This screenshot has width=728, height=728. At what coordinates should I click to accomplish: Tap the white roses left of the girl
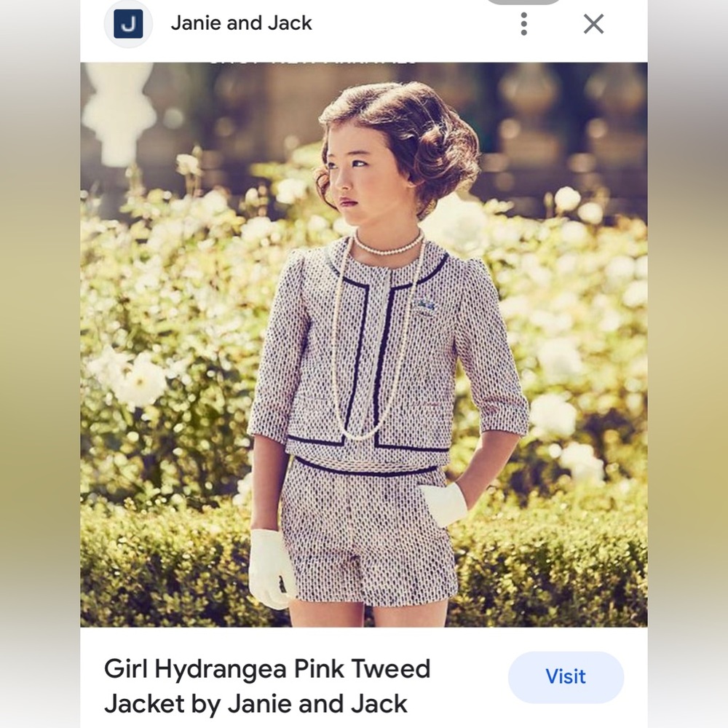(x=138, y=379)
